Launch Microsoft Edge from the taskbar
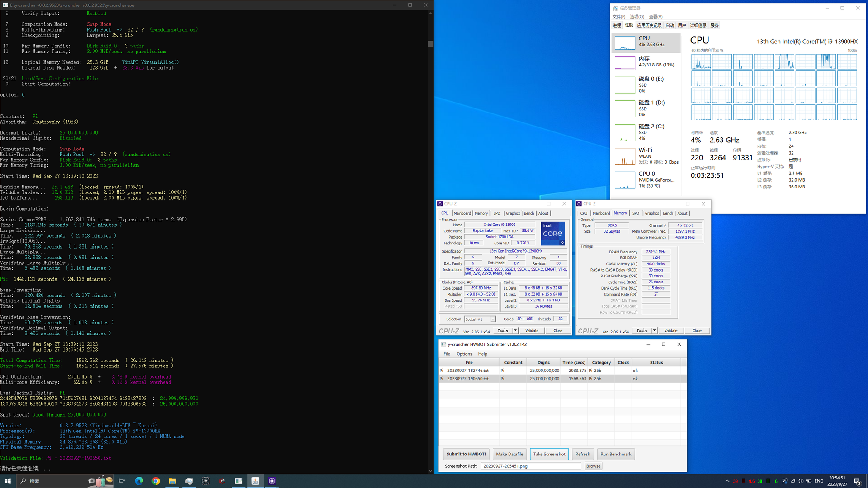This screenshot has height=488, width=868. [x=139, y=481]
